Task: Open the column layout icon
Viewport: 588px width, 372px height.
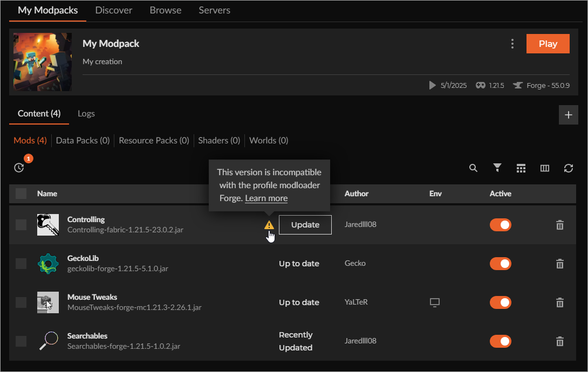Action: coord(544,168)
